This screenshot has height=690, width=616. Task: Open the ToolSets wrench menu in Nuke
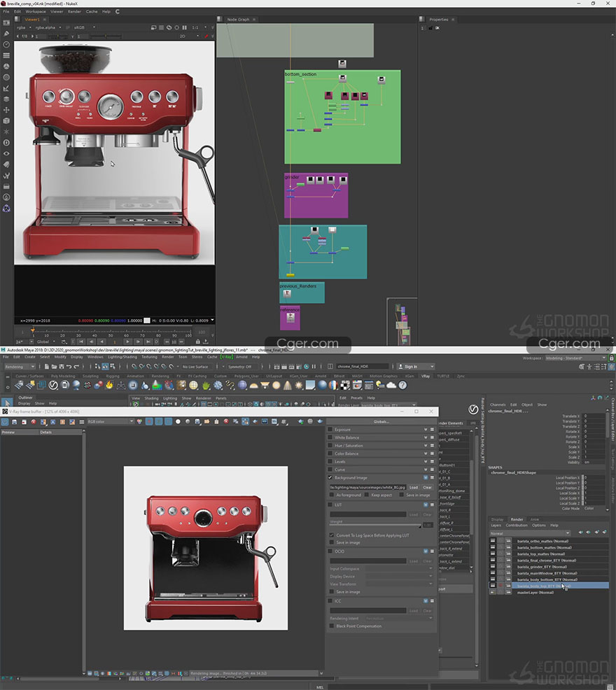click(x=6, y=176)
